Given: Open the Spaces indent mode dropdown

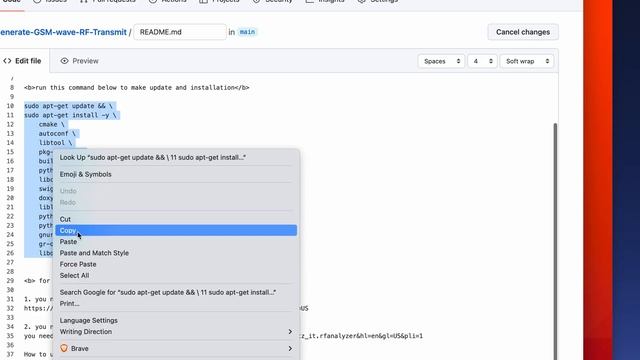Looking at the screenshot, I should click(441, 61).
